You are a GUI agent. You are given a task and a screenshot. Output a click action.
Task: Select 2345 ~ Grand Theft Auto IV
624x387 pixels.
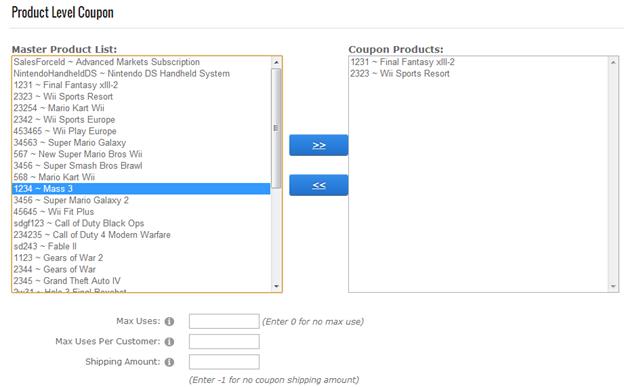coord(141,281)
